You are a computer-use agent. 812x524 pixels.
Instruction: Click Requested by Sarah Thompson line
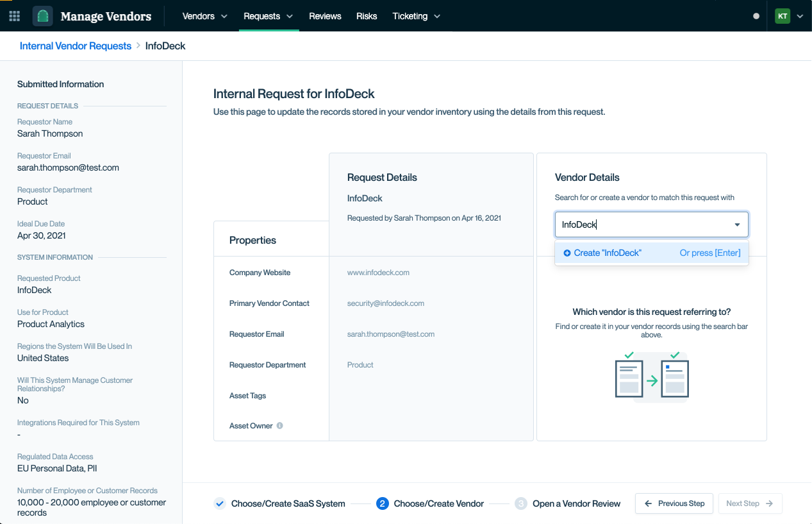[424, 218]
